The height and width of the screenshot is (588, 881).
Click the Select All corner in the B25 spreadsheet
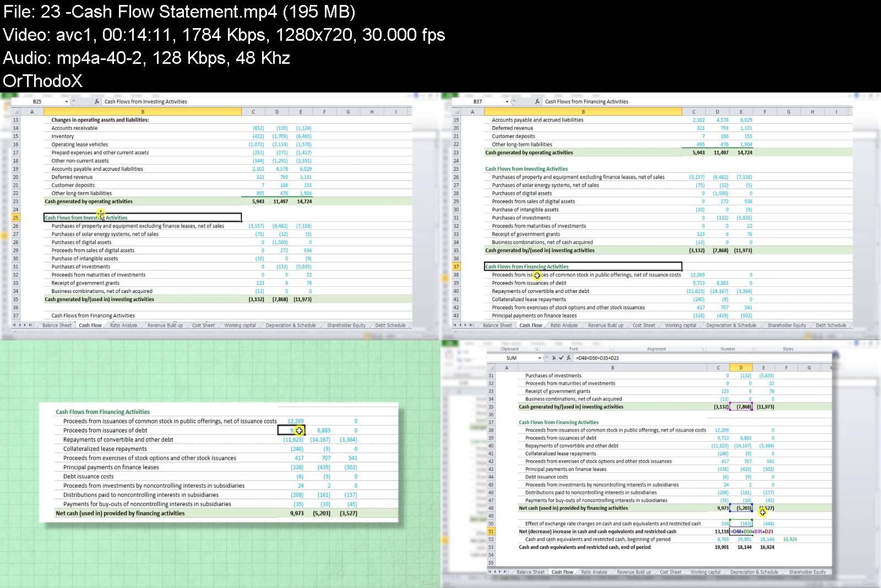[x=15, y=112]
